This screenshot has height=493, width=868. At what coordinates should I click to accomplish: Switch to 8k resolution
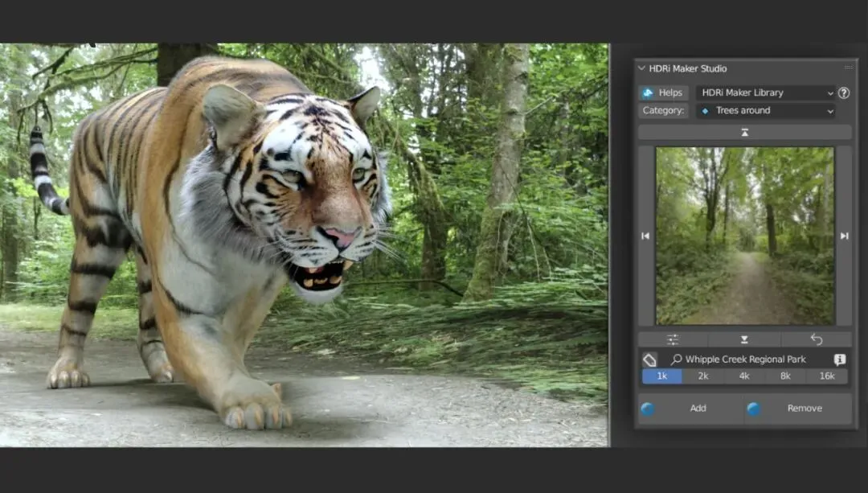click(785, 376)
